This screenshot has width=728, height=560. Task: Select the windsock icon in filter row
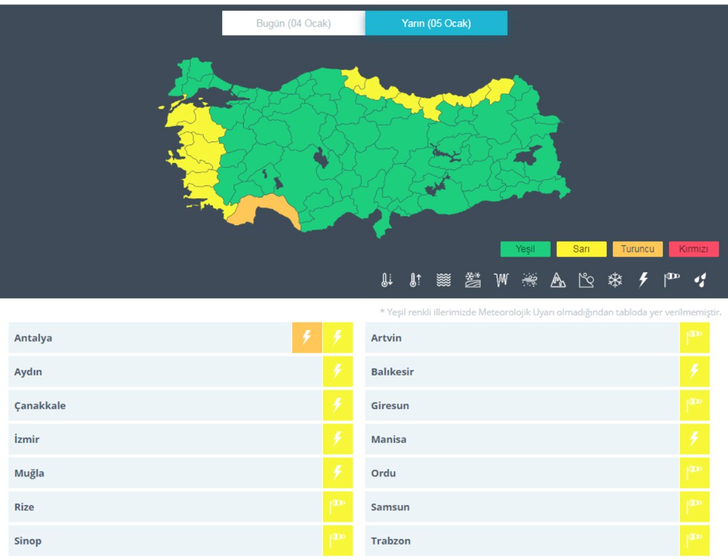tap(672, 280)
